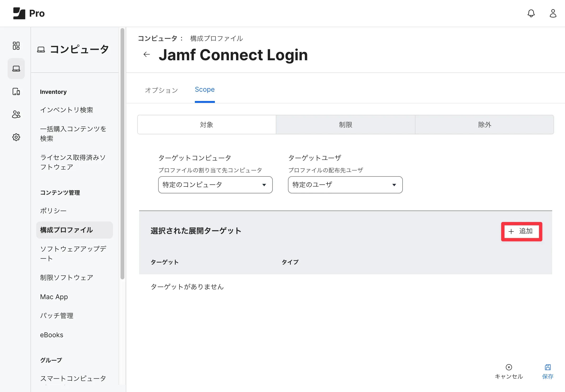
Task: Open the dashboard grid icon in the sidebar
Action: click(16, 46)
